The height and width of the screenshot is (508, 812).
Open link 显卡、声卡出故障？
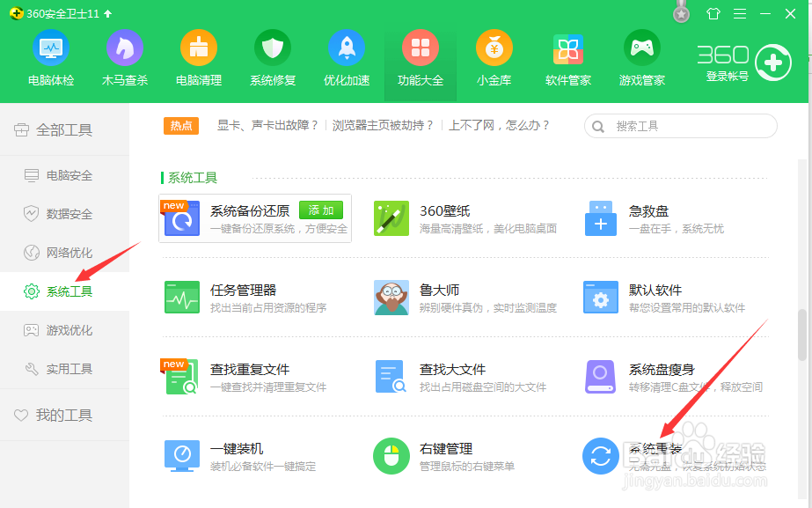267,125
